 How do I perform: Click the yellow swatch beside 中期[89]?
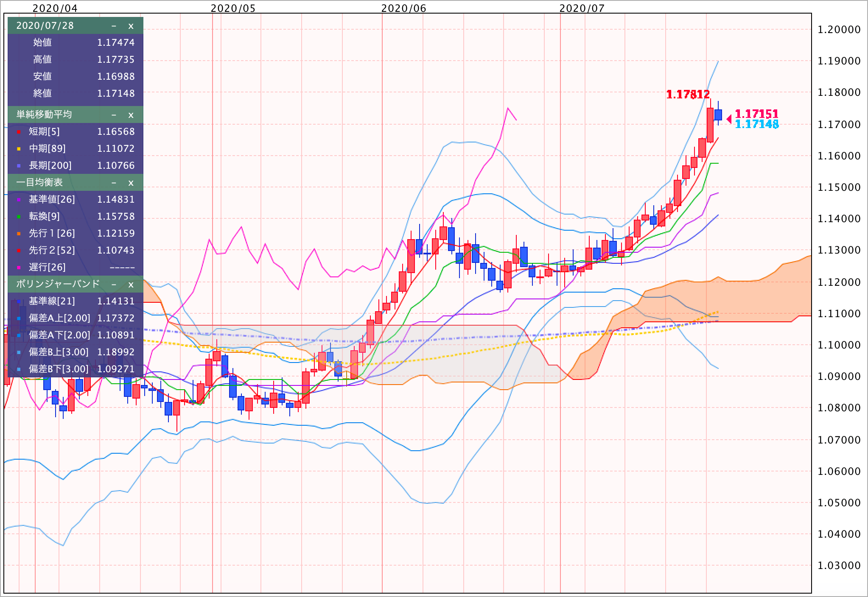(19, 149)
